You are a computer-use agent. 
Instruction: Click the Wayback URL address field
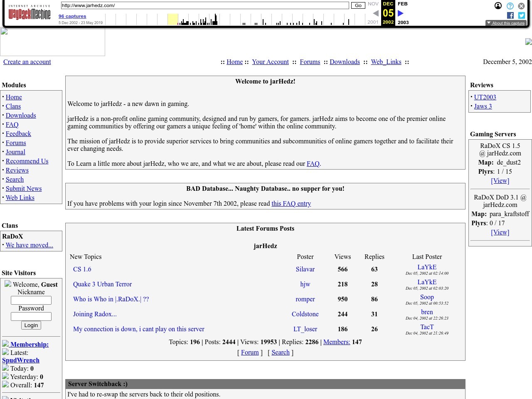point(204,5)
